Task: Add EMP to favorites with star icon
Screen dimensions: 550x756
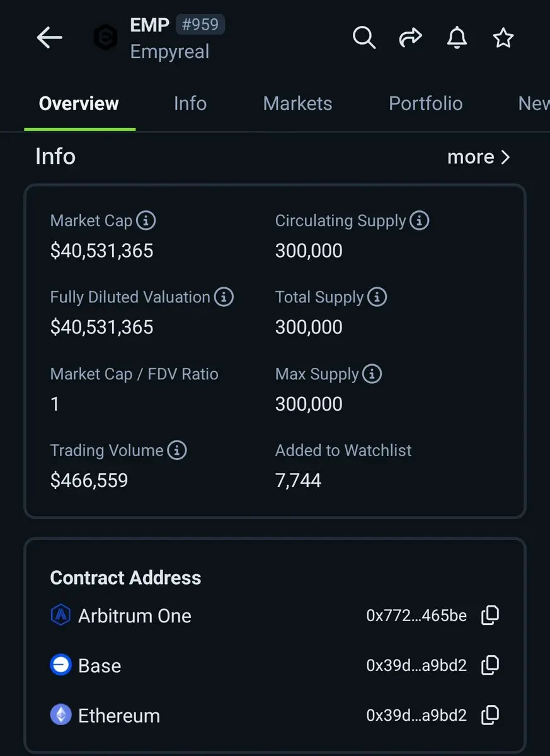Action: [503, 38]
